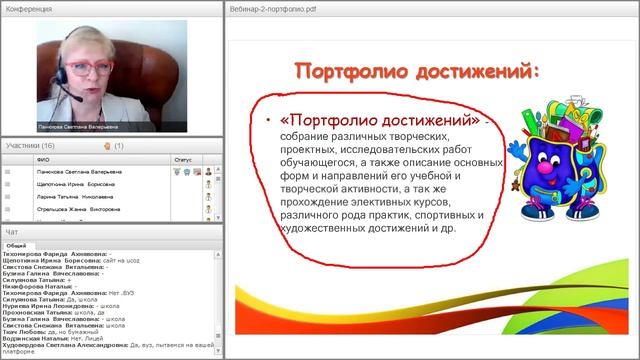640x360 pixels.
Task: Click the Вебинар-2-портфолио.pdf document title
Action: coord(273,9)
